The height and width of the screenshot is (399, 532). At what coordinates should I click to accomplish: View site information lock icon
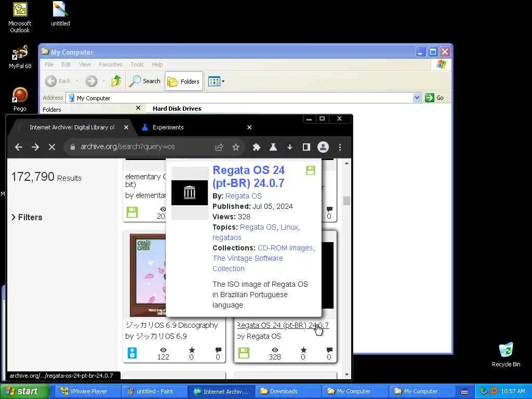click(72, 147)
